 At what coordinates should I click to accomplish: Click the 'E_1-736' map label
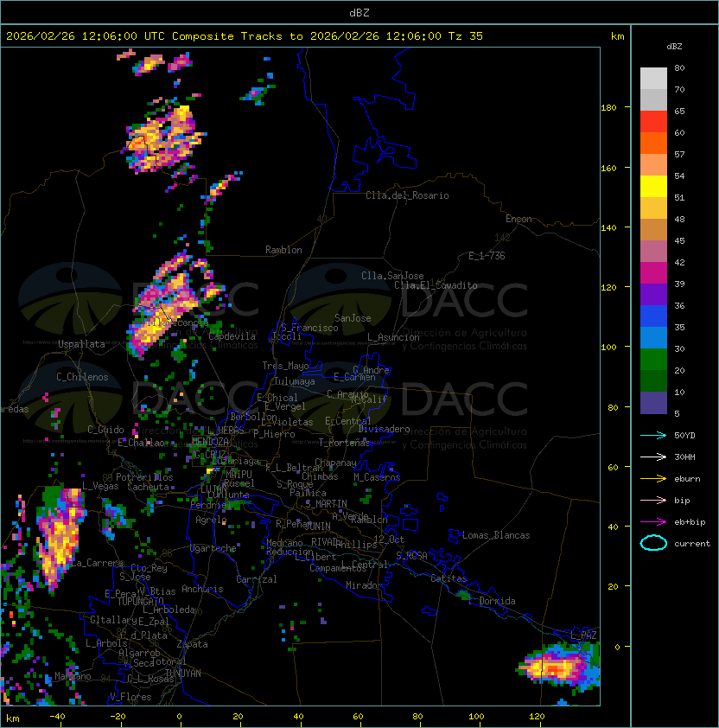point(487,256)
